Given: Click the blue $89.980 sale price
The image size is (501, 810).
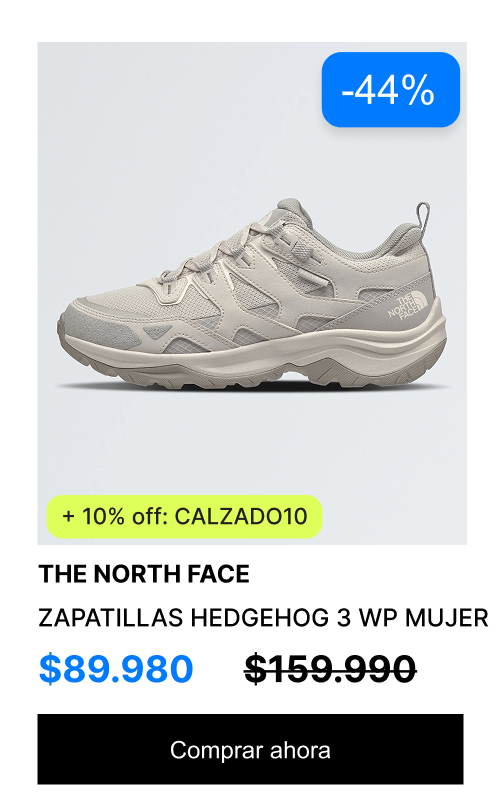Looking at the screenshot, I should [116, 668].
